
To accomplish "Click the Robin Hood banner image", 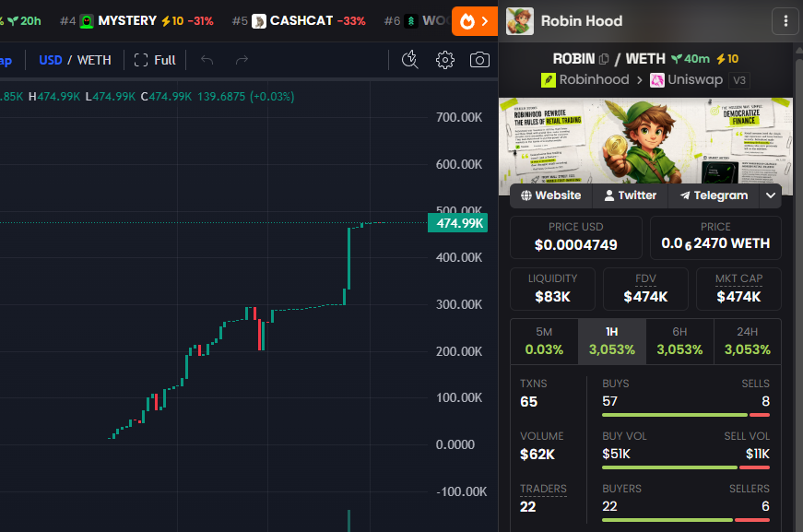I will tap(645, 141).
